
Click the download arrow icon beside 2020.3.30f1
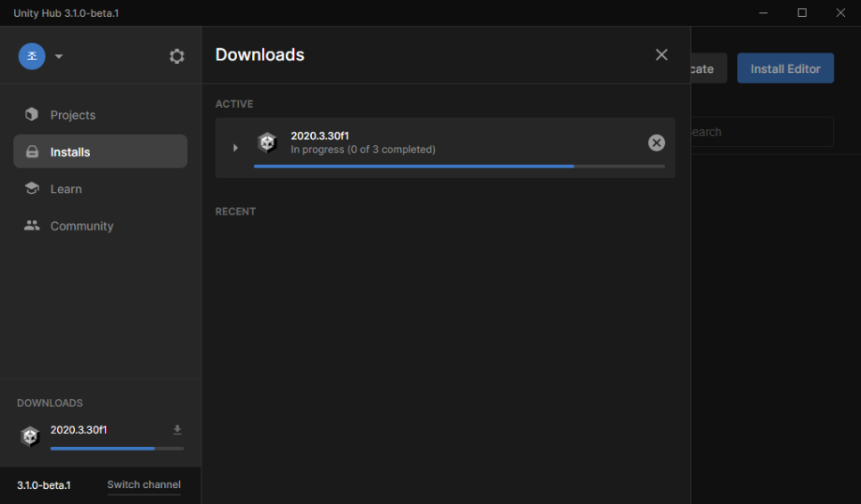176,430
